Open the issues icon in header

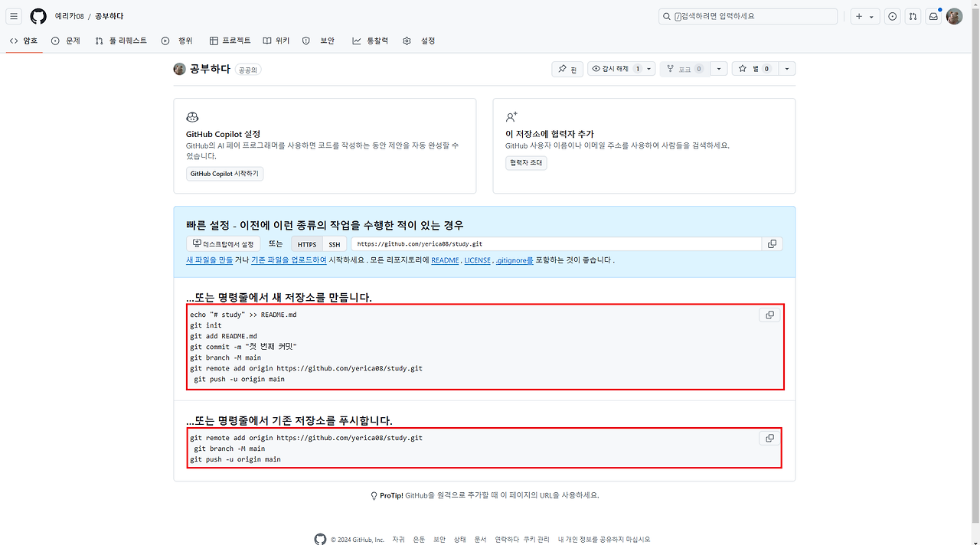click(892, 16)
